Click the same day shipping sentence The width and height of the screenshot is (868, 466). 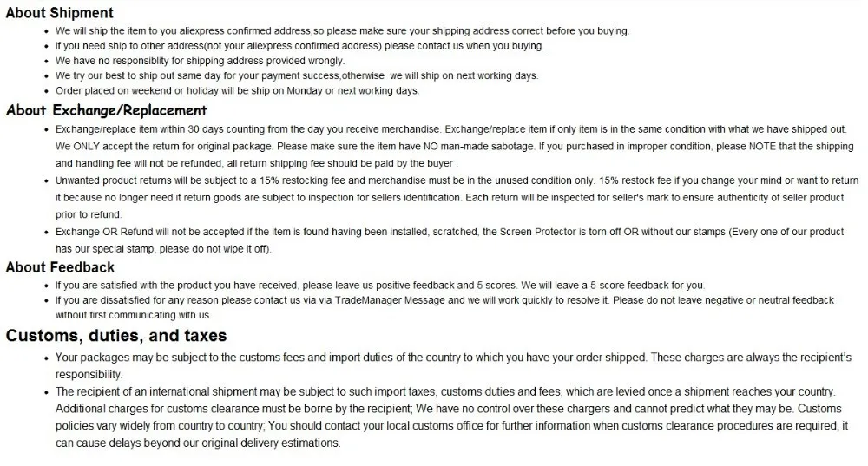[297, 75]
